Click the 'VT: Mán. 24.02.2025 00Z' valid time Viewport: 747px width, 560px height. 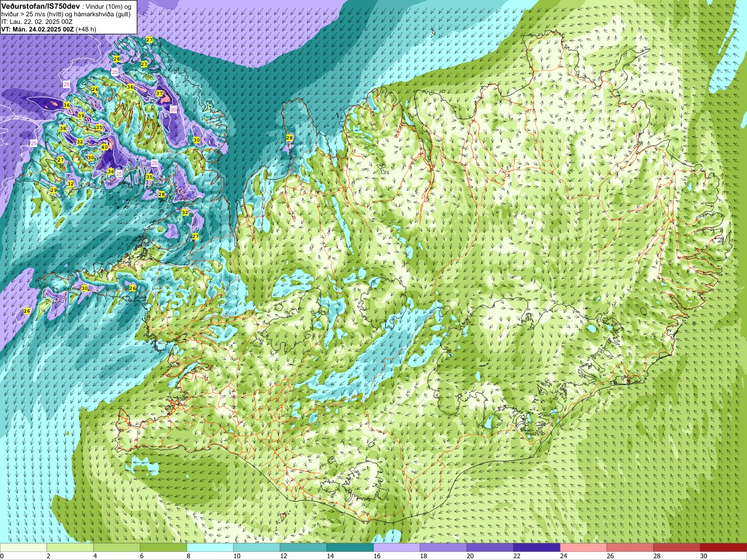[x=38, y=29]
